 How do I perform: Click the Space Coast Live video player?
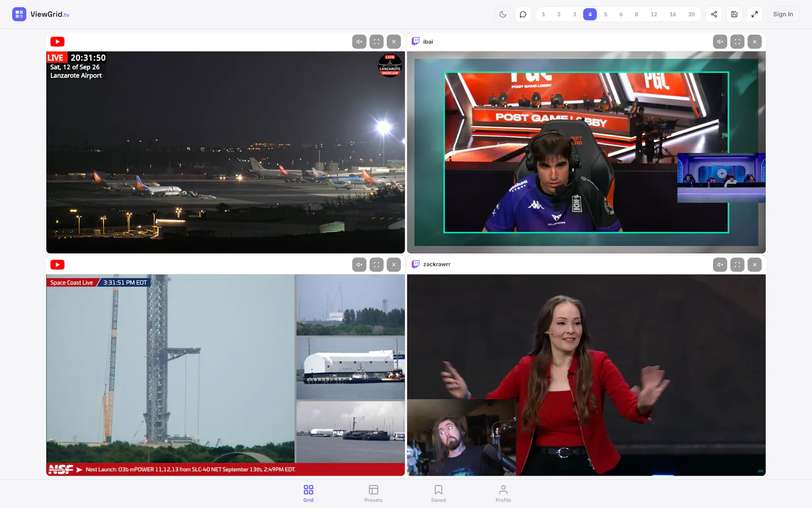(225, 375)
